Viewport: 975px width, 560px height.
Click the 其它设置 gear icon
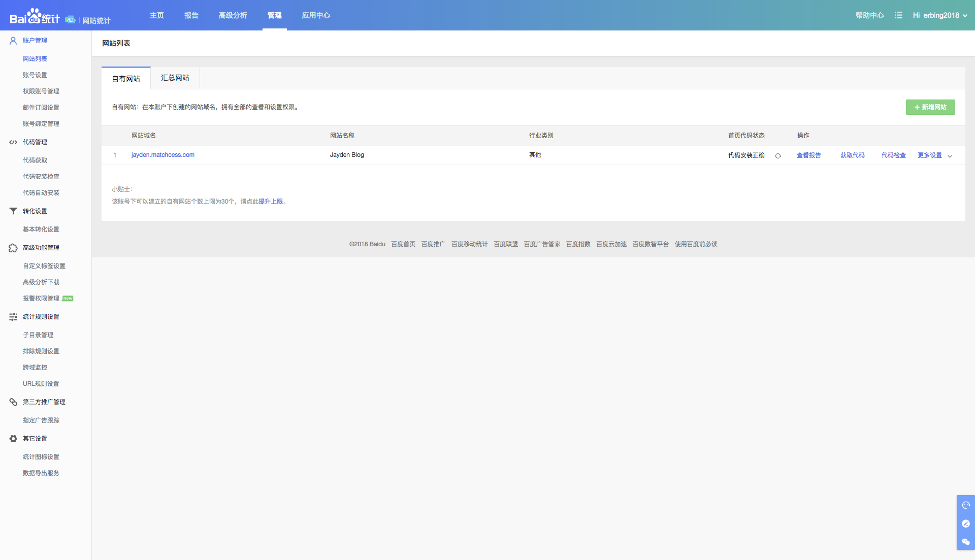pos(13,439)
